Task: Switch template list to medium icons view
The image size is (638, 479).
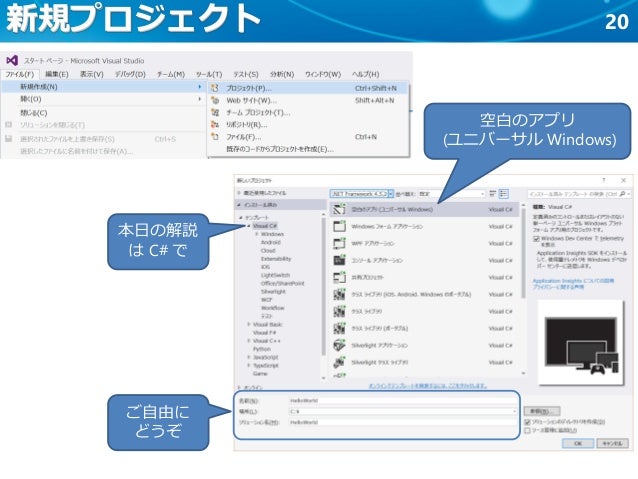Action: click(x=503, y=194)
